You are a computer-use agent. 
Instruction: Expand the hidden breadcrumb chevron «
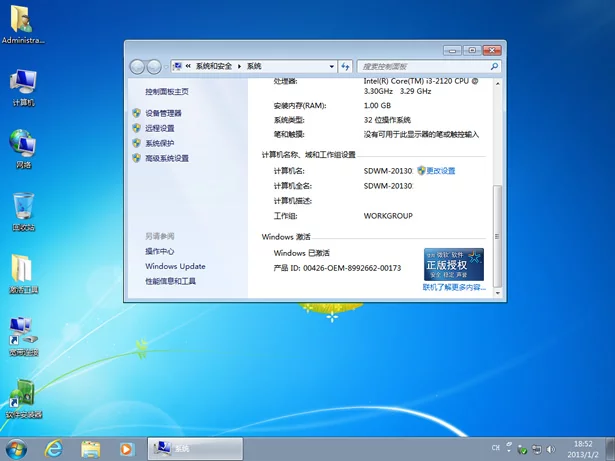pos(188,66)
